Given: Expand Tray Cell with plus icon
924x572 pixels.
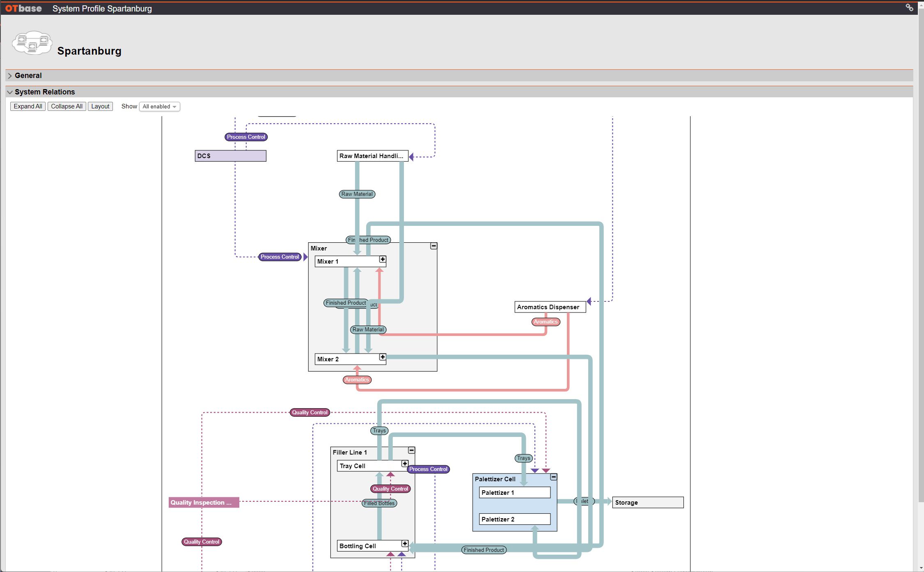Looking at the screenshot, I should coord(404,464).
